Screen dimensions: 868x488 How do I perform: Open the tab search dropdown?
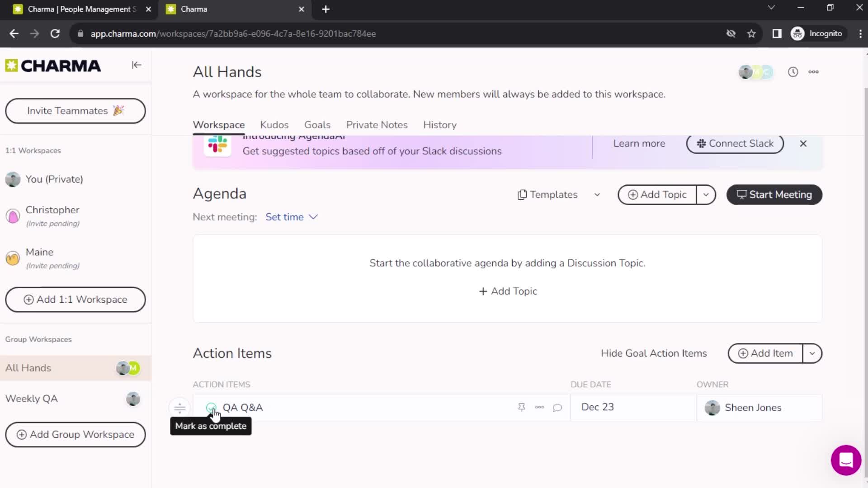click(x=771, y=8)
